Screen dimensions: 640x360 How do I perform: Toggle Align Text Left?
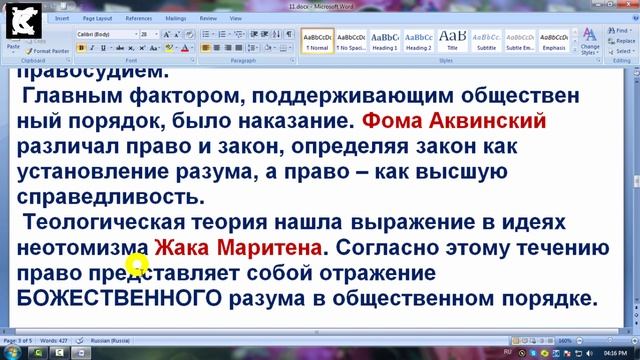[x=206, y=48]
